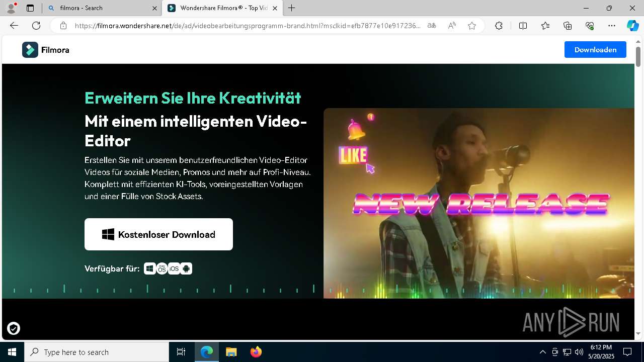Activate Read aloud icon
The height and width of the screenshot is (362, 644).
pos(452,26)
